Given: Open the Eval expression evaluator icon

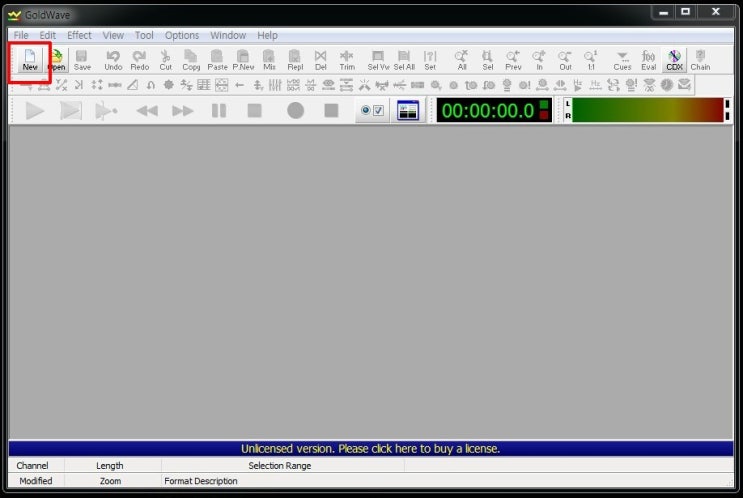Looking at the screenshot, I should pos(648,60).
